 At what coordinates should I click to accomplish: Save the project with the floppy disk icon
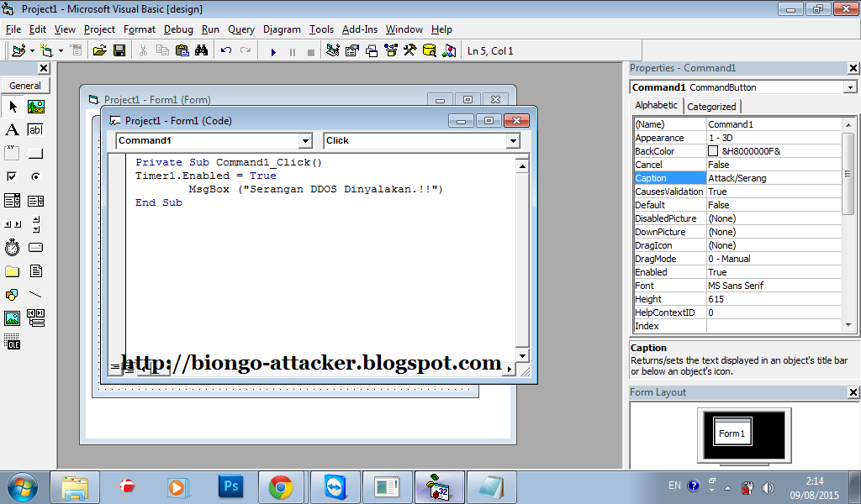119,51
